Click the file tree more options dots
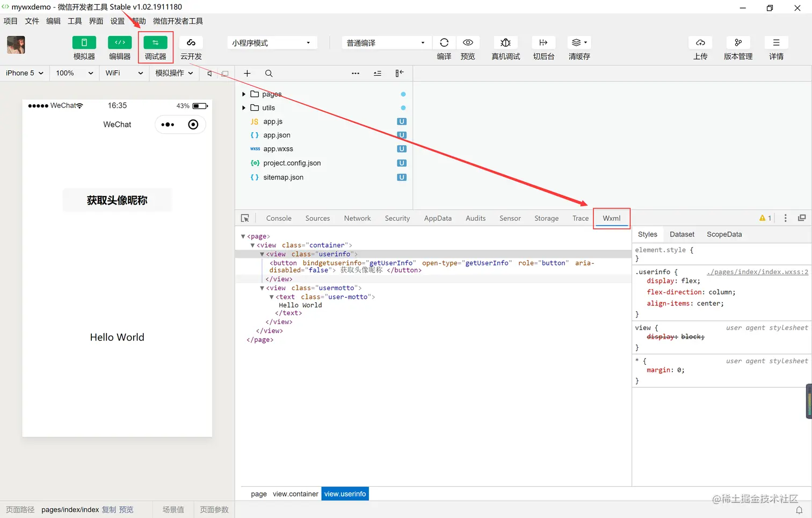 (356, 74)
